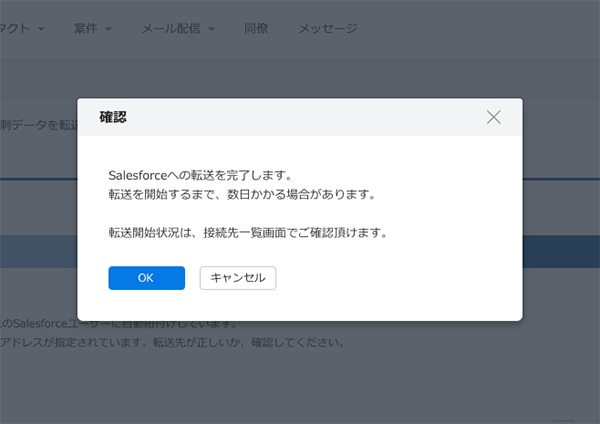The width and height of the screenshot is (600, 424).
Task: Select the text '転送を開始するまで、数日かかる場合があります。'
Action: pos(242,194)
